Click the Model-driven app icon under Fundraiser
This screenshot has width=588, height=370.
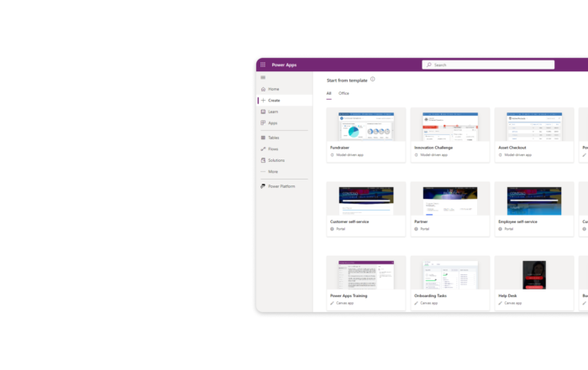pos(333,155)
